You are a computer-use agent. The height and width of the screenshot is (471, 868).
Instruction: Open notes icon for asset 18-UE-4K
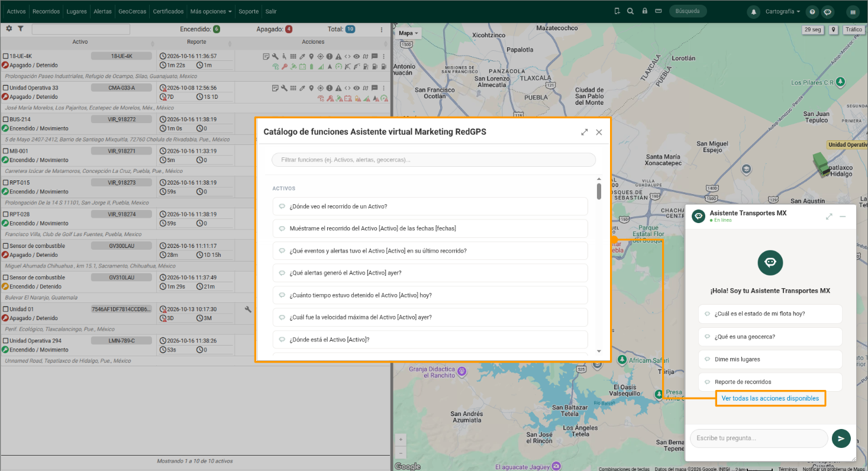[x=266, y=56]
